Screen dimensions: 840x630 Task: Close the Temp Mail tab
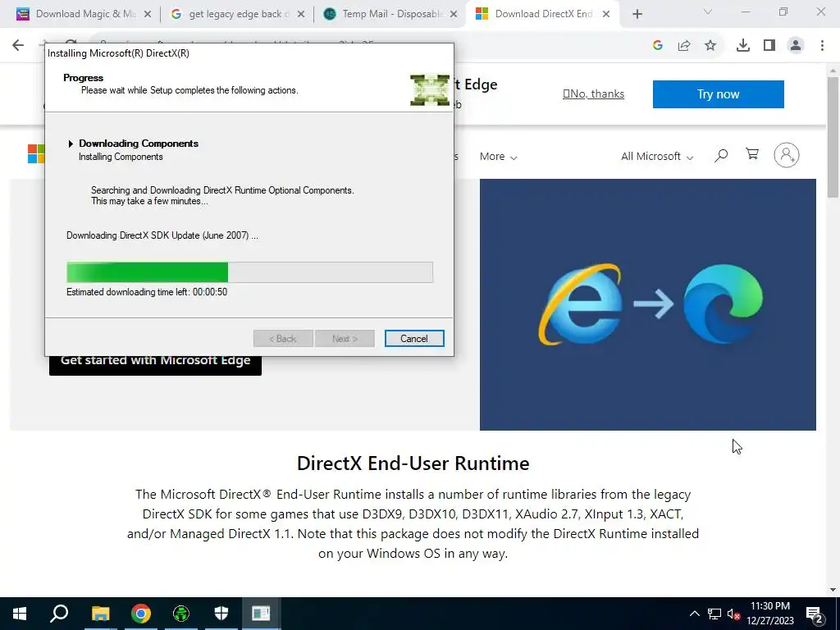click(x=454, y=14)
